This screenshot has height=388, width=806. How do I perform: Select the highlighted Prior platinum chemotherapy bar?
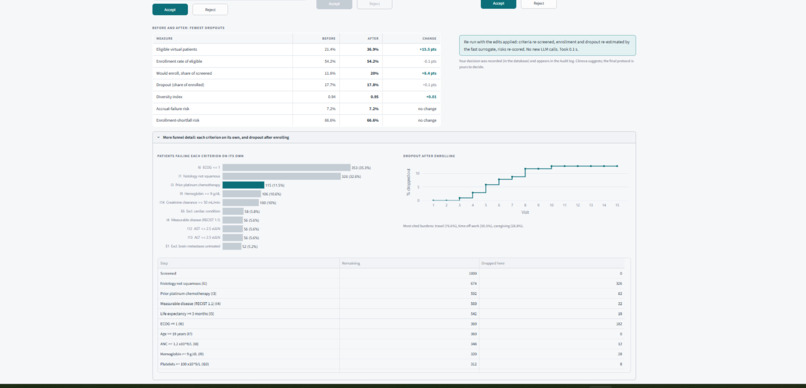(243, 185)
